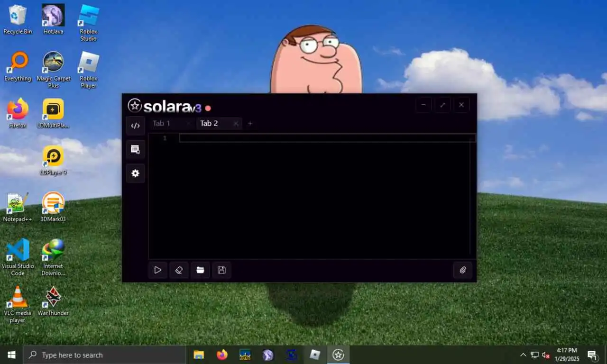Image resolution: width=607 pixels, height=364 pixels.
Task: Open Firefox from the taskbar
Action: pyautogui.click(x=222, y=355)
